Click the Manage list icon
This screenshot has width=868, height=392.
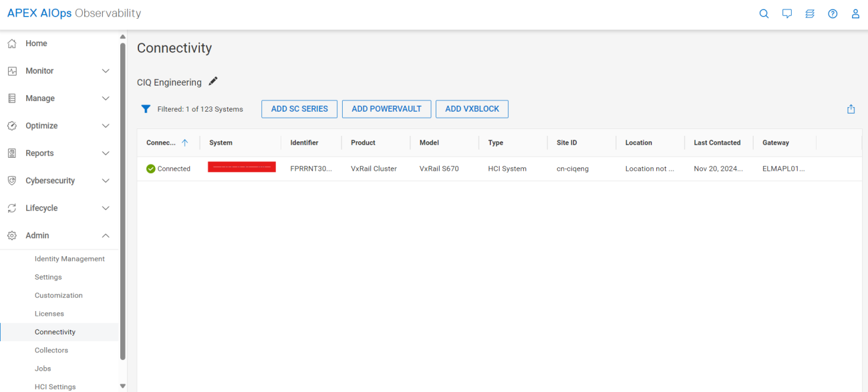pos(11,98)
